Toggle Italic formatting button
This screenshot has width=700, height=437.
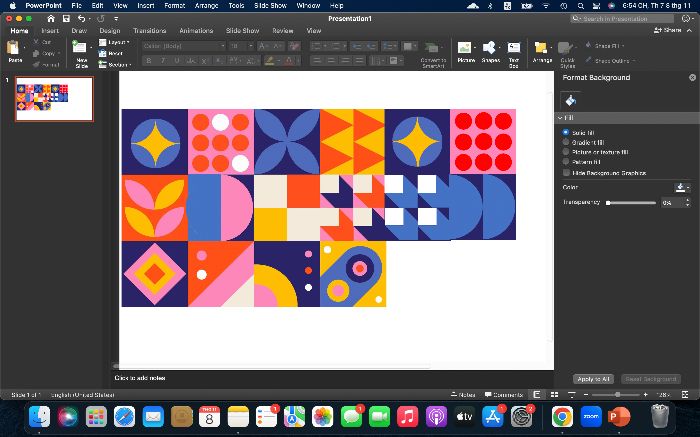pyautogui.click(x=163, y=61)
